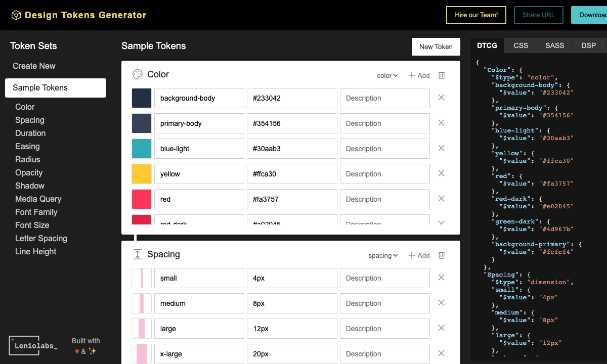
Task: Switch to the CSS output tab
Action: [x=521, y=45]
